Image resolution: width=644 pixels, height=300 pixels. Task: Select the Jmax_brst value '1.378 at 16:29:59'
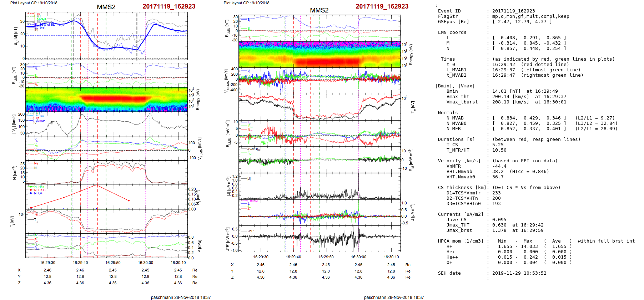[518, 230]
